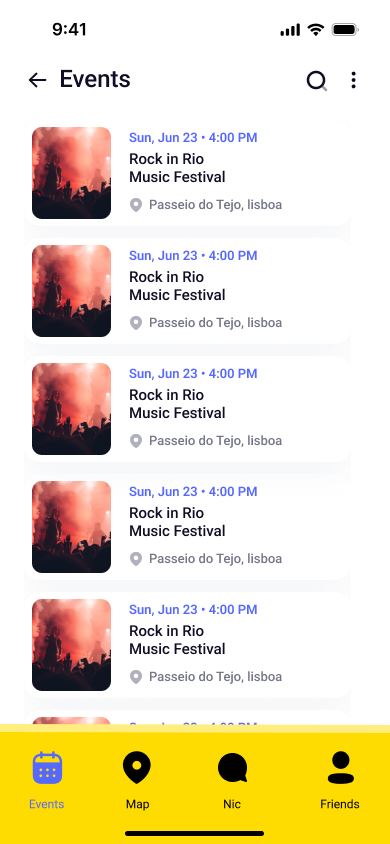Tap first event's Sun, Jun 23 date
390x844 pixels.
pyautogui.click(x=163, y=137)
